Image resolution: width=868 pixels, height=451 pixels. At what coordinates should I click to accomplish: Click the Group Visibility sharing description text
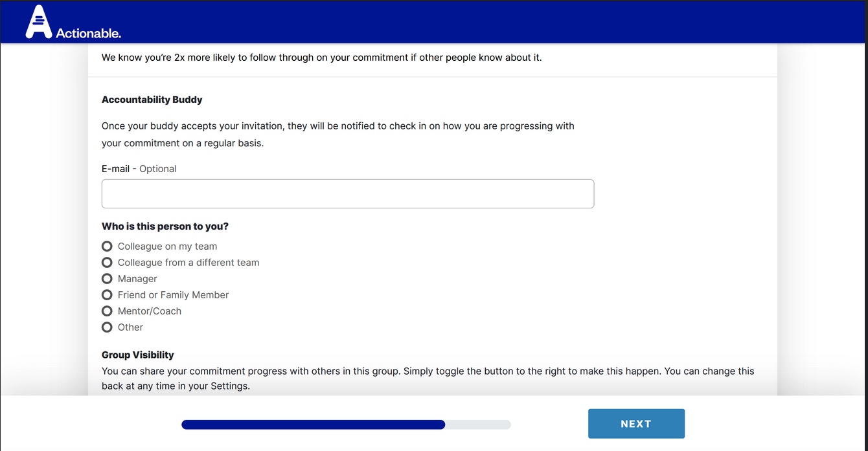[428, 379]
